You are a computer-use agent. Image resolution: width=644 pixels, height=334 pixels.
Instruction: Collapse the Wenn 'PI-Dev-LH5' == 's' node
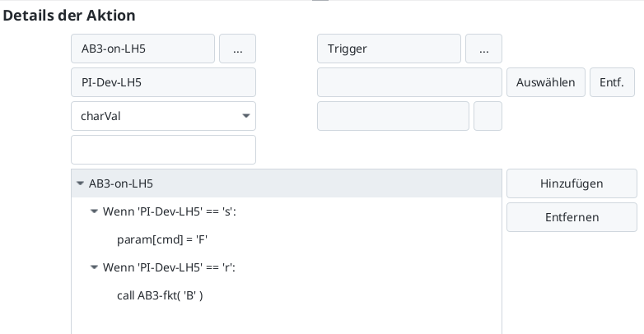coord(94,211)
